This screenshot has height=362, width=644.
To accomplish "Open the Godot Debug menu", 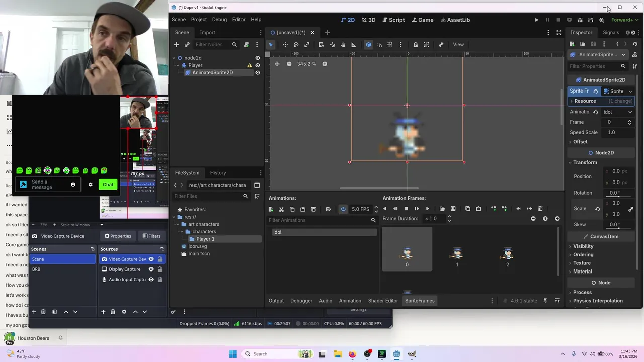I will click(219, 20).
